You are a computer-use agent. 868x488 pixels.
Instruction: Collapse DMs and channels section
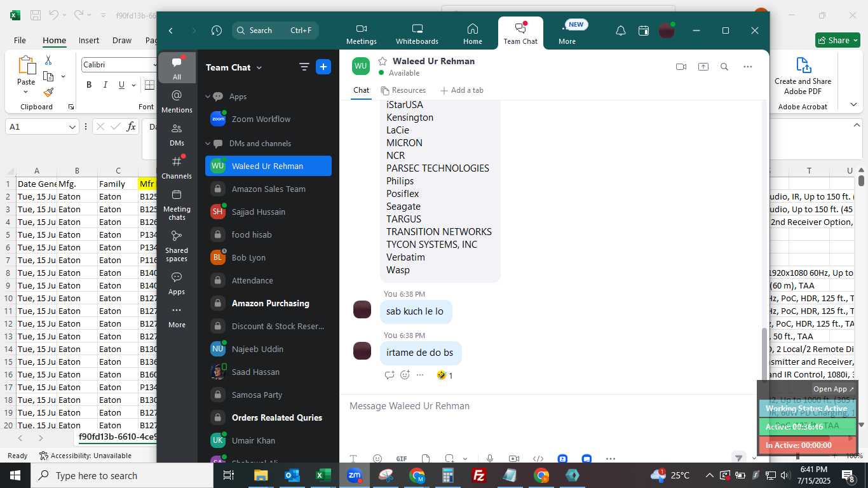coord(208,144)
